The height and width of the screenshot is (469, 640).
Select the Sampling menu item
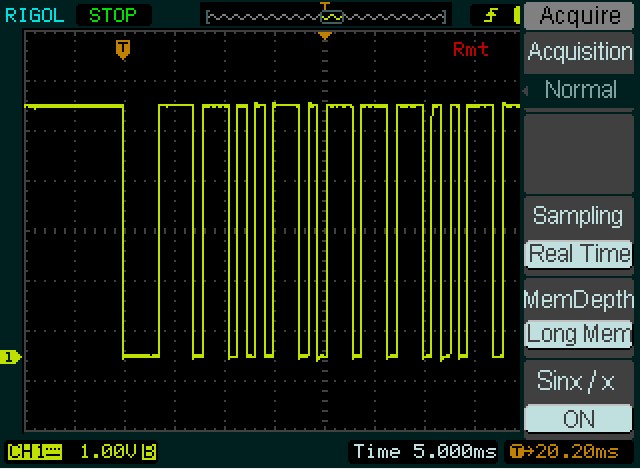[x=579, y=216]
